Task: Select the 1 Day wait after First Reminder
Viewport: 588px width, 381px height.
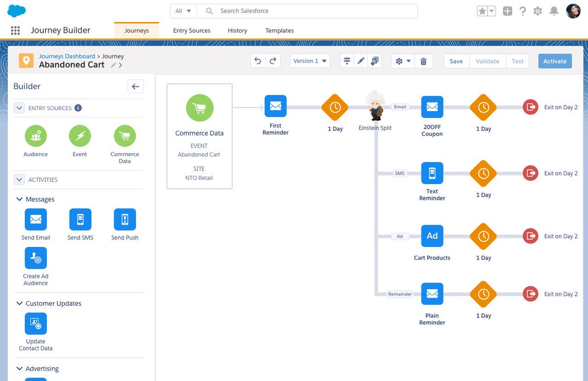Action: (335, 107)
